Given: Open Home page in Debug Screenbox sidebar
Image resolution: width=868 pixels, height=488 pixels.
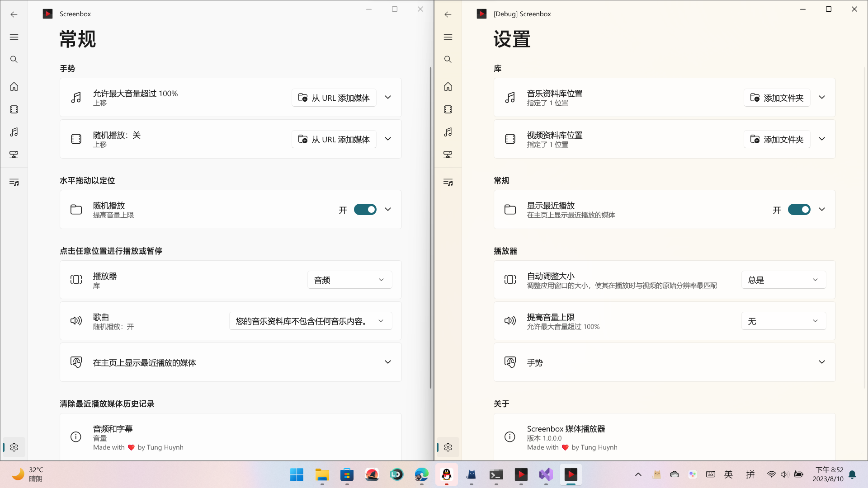Looking at the screenshot, I should (x=448, y=86).
